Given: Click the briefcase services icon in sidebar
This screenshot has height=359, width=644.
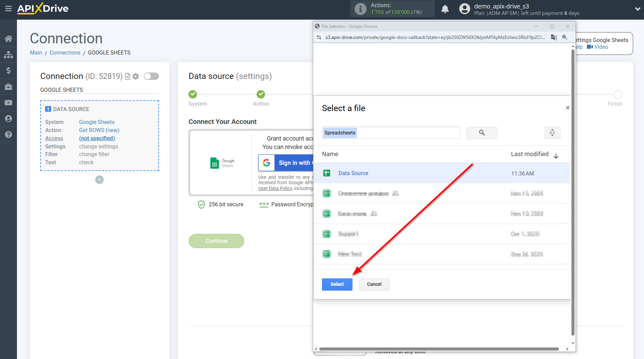Looking at the screenshot, I should click(8, 87).
